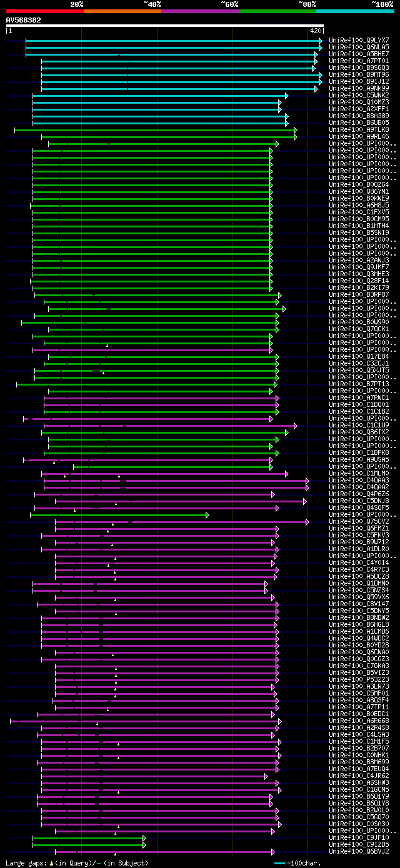
Task: Click the cyan ~100% legend color segment
Action: [355, 11]
